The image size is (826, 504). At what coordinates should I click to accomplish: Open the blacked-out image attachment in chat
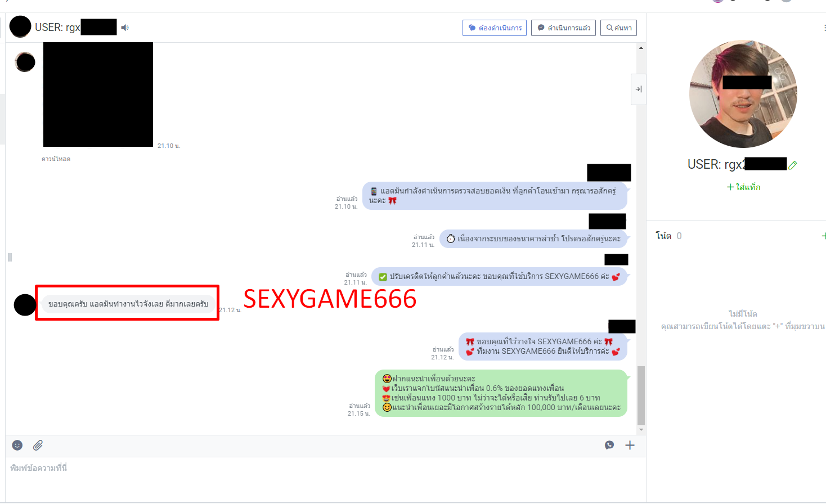click(98, 94)
